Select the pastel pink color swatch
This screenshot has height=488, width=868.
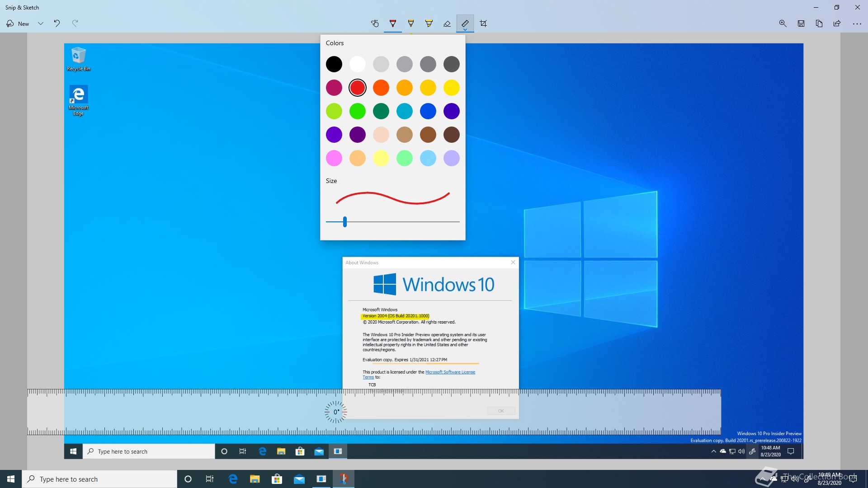[x=334, y=158]
